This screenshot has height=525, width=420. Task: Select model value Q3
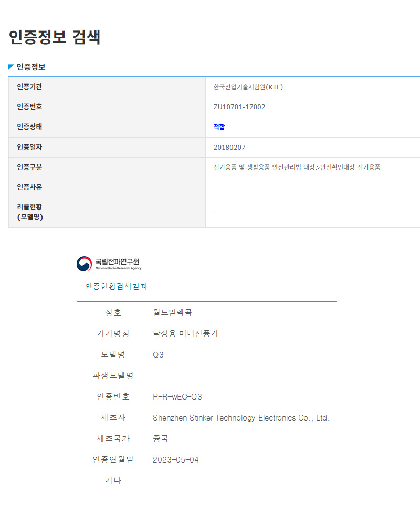click(x=158, y=355)
